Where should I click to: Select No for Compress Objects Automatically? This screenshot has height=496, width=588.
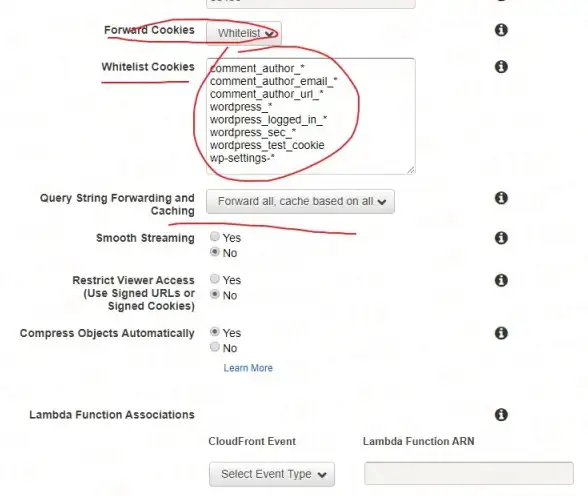pos(214,347)
